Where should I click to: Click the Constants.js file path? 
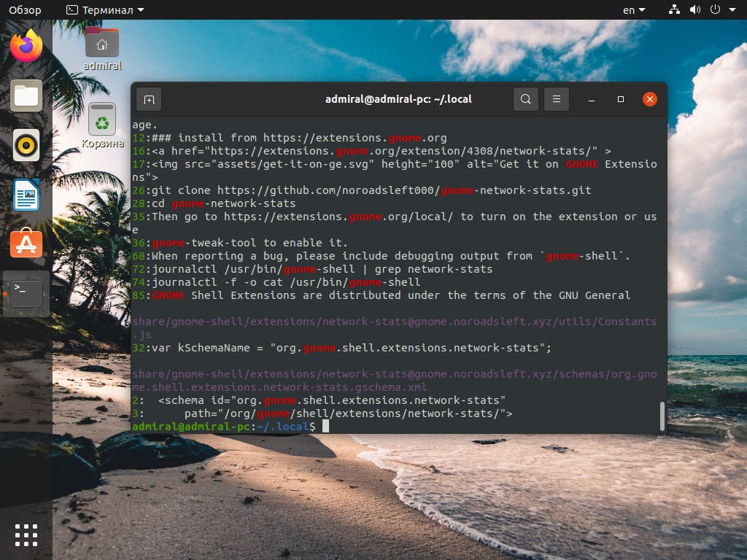(x=395, y=328)
